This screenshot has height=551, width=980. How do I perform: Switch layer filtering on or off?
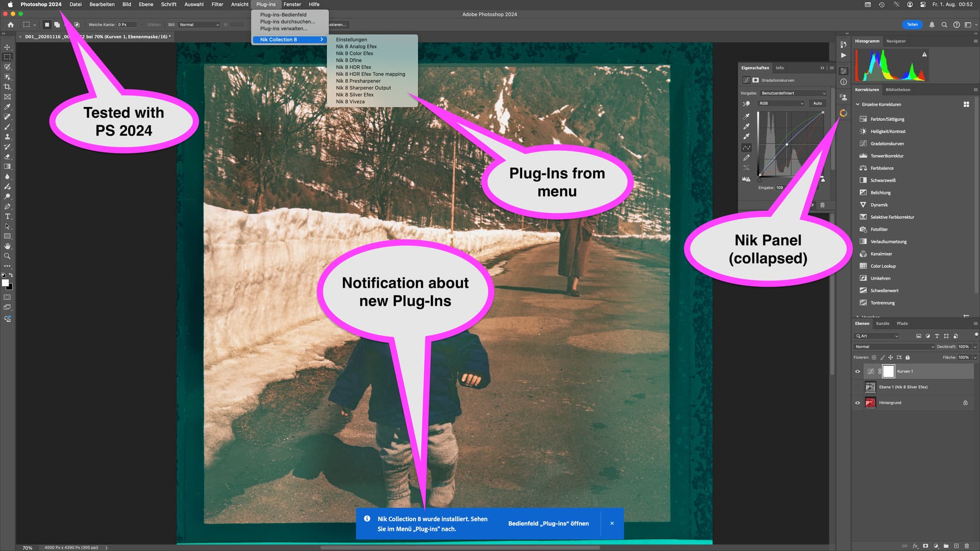click(x=976, y=335)
